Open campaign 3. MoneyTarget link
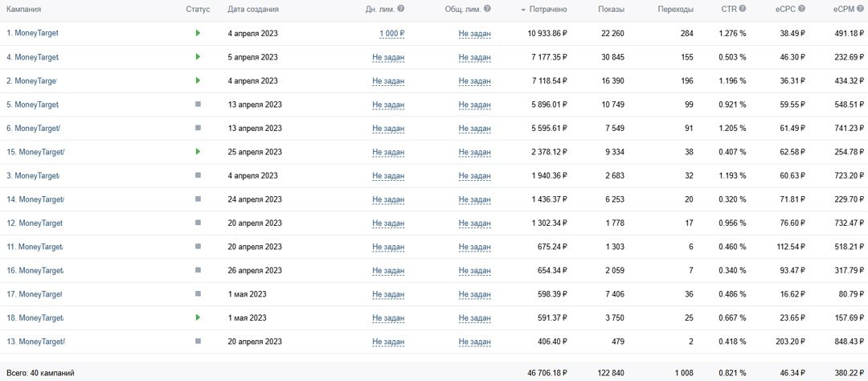Screen dimensions: 868x381 (x=33, y=176)
